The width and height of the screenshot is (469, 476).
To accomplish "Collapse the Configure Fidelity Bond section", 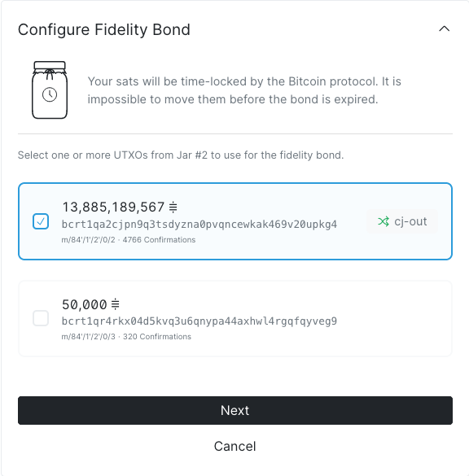I will [444, 29].
